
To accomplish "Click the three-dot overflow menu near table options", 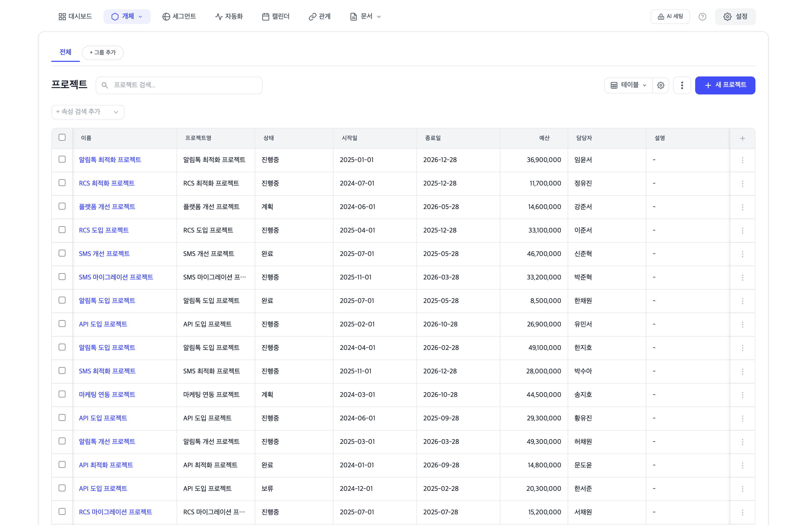I will click(682, 85).
